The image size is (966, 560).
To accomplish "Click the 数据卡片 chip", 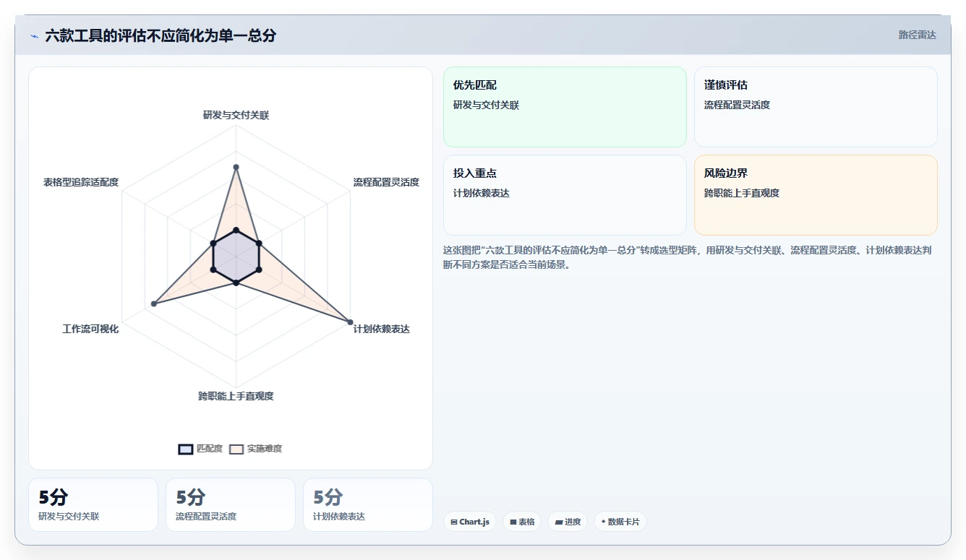I will pos(620,522).
